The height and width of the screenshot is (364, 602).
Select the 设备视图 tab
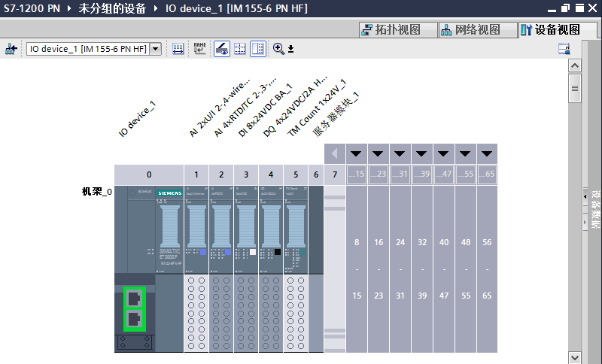point(558,29)
